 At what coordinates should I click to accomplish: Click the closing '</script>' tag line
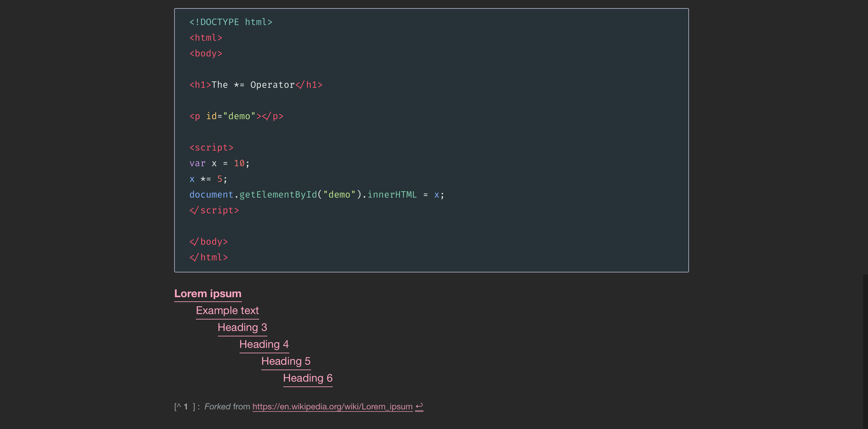[x=214, y=210]
